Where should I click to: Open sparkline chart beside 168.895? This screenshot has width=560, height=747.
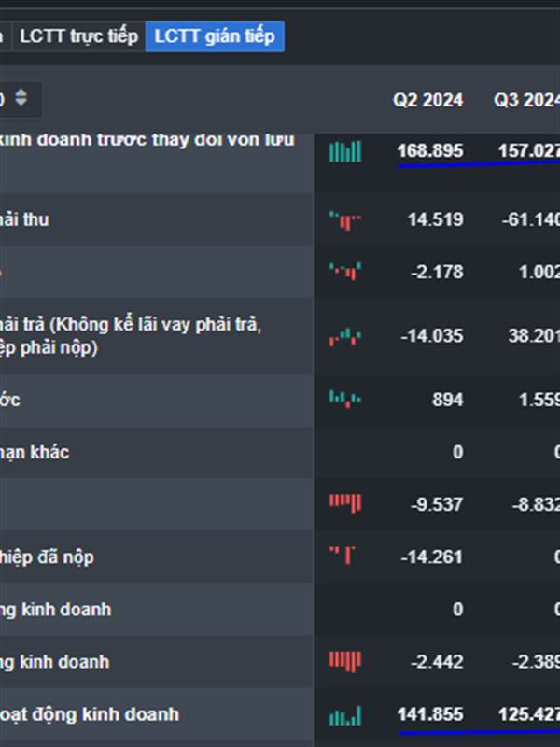pos(345,151)
